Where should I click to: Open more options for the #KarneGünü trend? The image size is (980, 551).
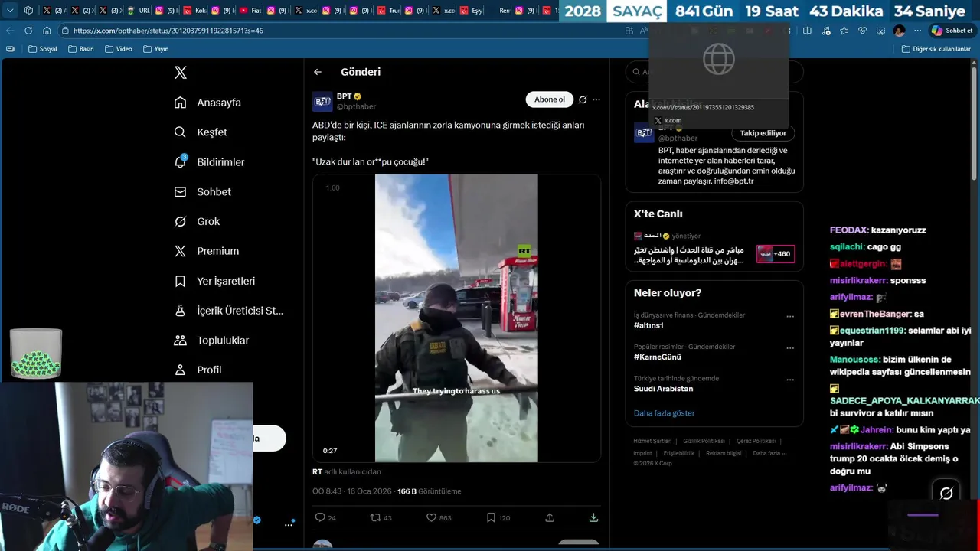pos(790,348)
